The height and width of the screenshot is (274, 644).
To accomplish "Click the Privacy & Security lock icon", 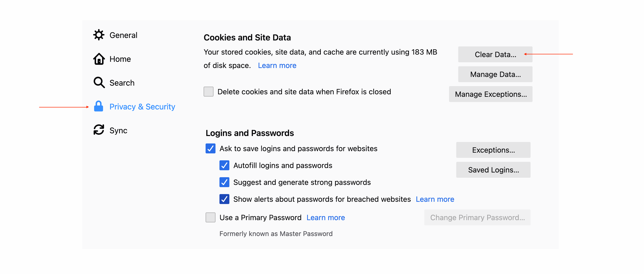I will [x=99, y=106].
